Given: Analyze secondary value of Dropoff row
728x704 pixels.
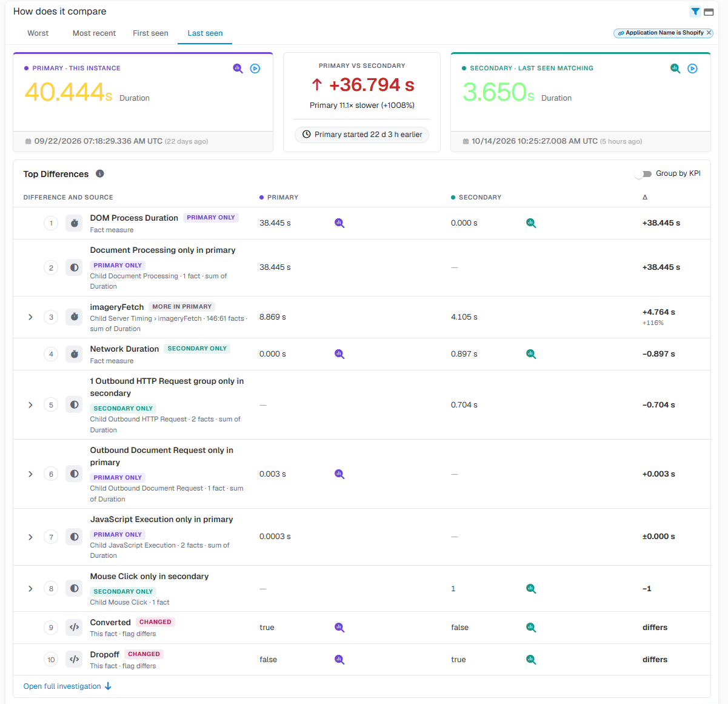Looking at the screenshot, I should [x=531, y=660].
